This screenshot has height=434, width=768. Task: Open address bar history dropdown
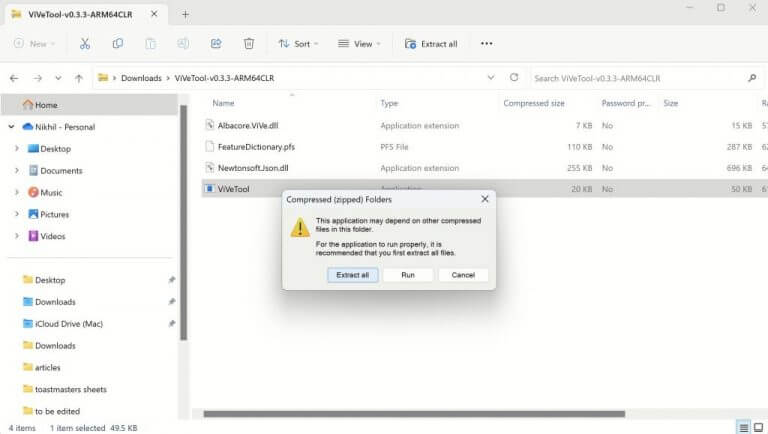tap(491, 78)
